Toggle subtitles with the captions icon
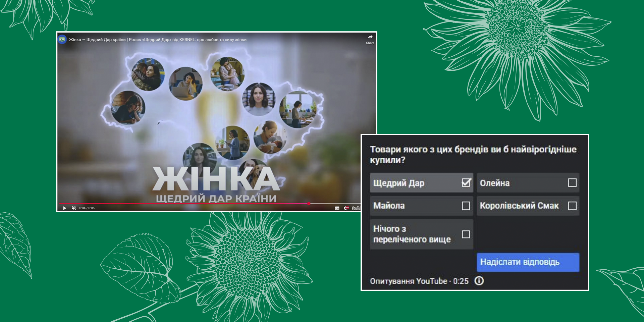The height and width of the screenshot is (322, 644). click(x=337, y=208)
